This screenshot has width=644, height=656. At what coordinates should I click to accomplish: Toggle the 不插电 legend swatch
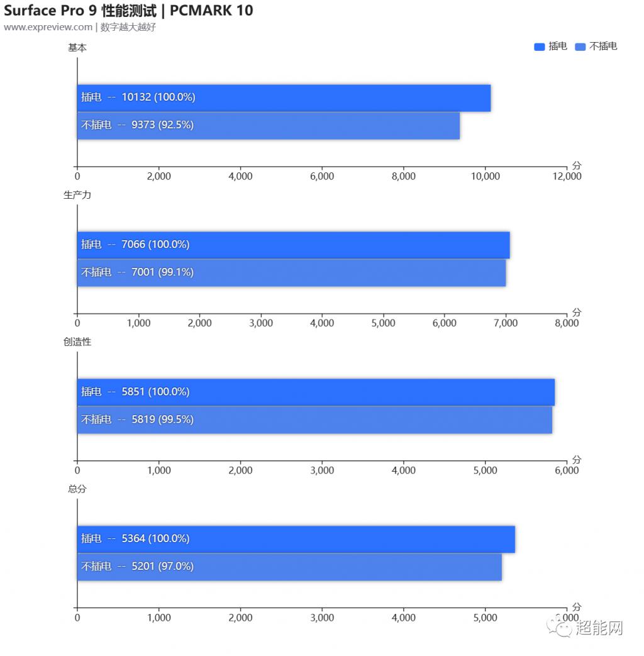pos(580,47)
